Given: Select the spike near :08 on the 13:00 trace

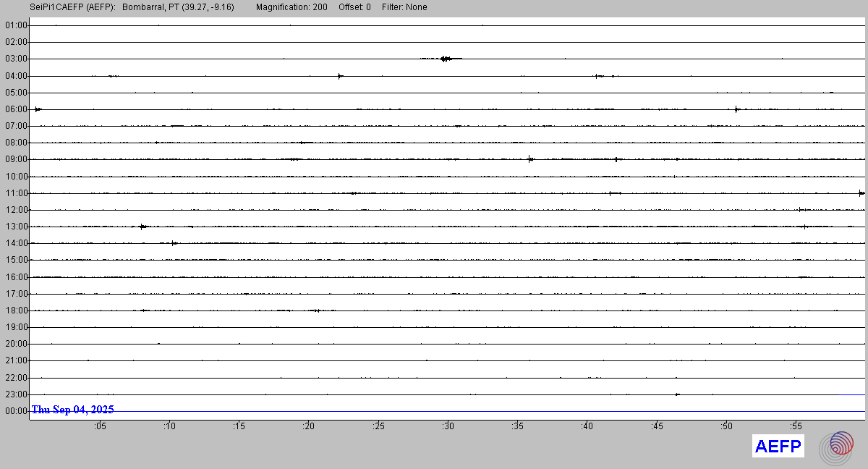Looking at the screenshot, I should [142, 227].
